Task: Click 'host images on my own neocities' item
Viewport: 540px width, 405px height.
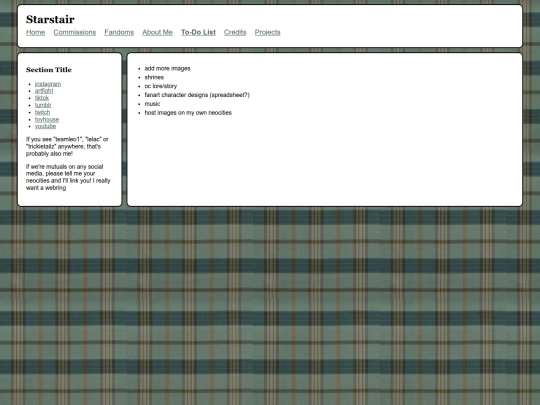Action: [x=188, y=113]
